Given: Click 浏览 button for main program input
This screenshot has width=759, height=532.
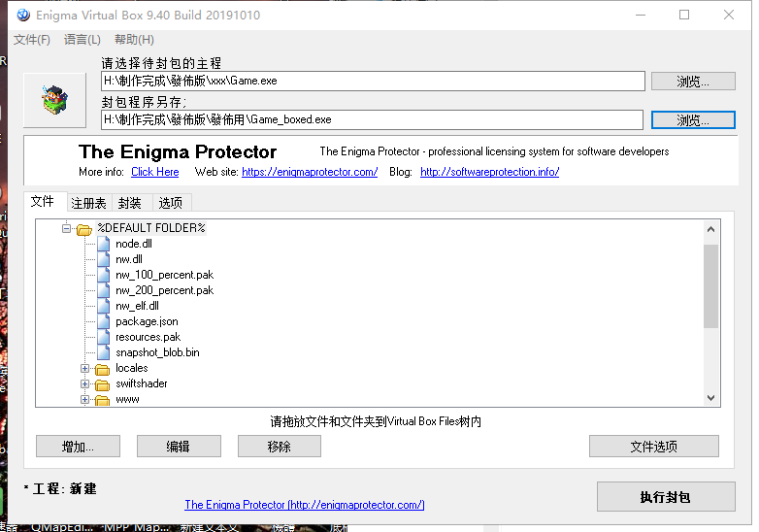Looking at the screenshot, I should 693,82.
